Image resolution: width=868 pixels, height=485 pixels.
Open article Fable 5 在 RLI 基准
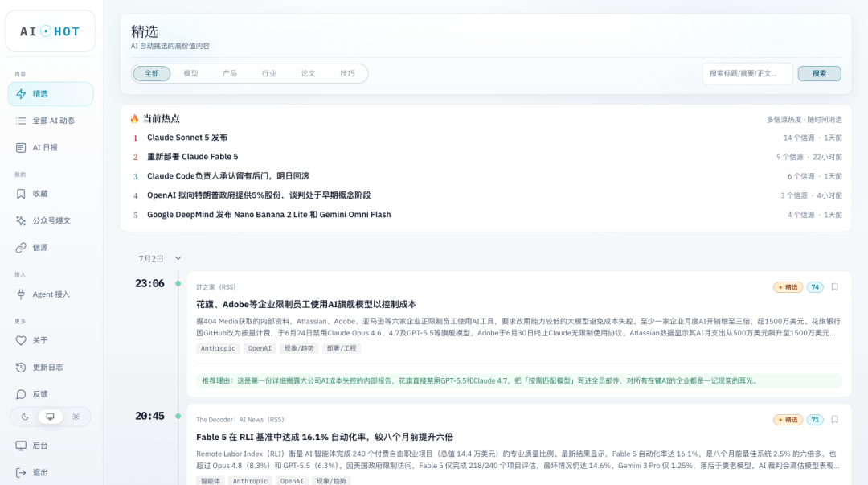[x=325, y=437]
